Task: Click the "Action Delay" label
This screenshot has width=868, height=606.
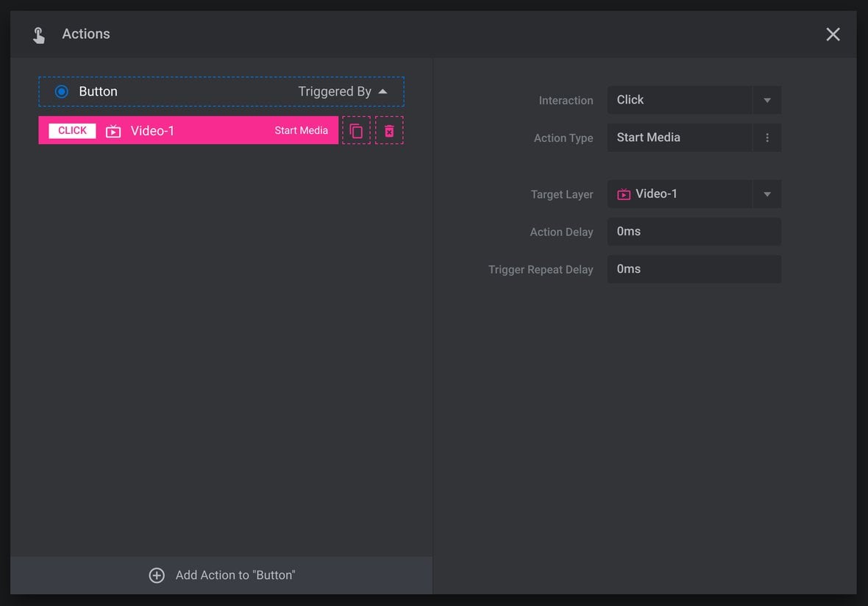Action: click(x=561, y=232)
